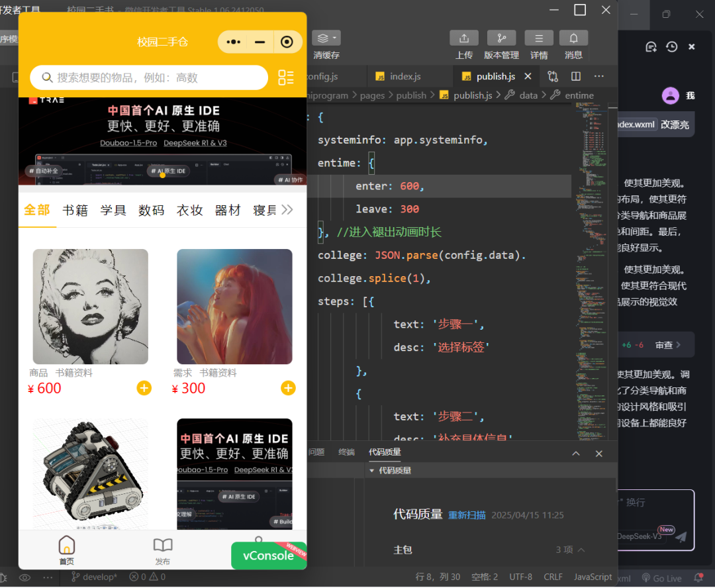Go to 发布 publish tab
This screenshot has width=715, height=588.
click(163, 550)
